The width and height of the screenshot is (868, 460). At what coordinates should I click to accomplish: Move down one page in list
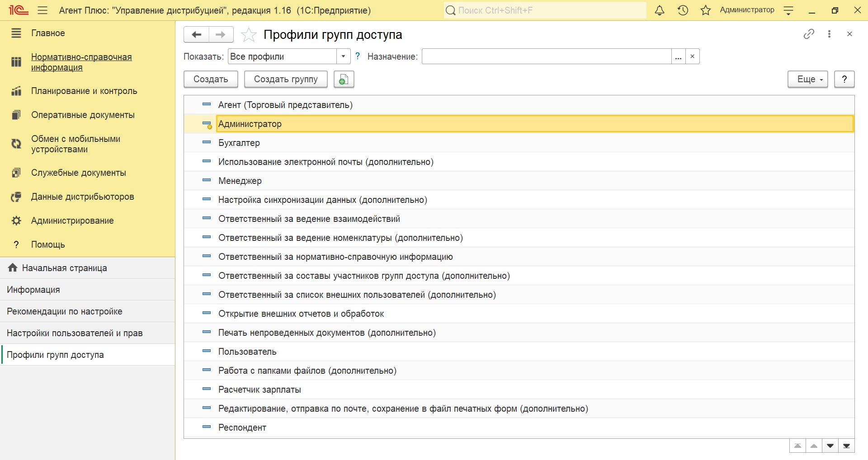pos(830,446)
